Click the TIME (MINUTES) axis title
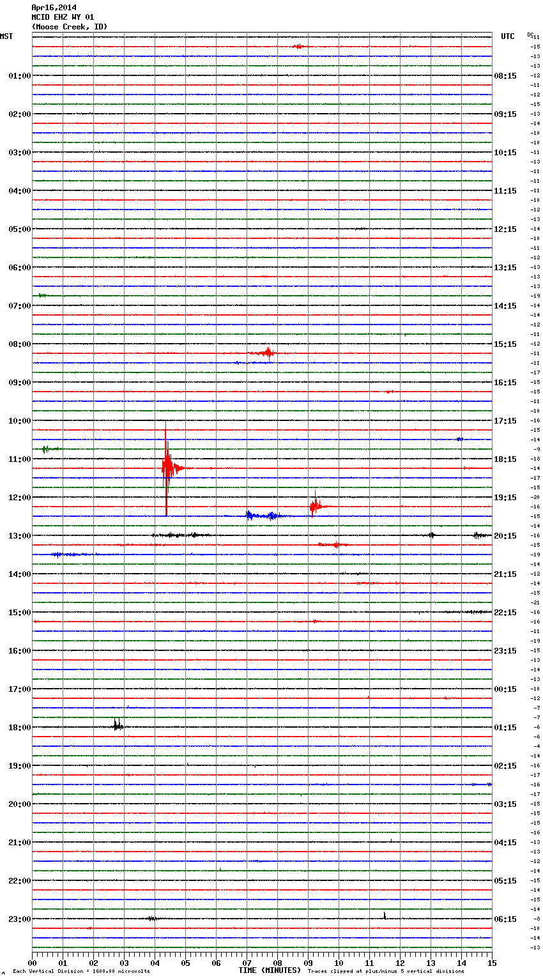Viewport: 543px width, 980px height. [270, 970]
